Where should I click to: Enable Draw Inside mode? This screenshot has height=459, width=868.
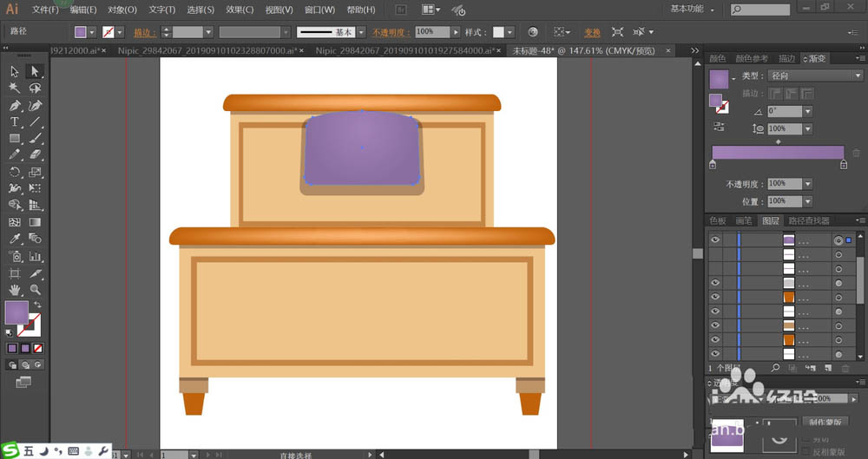(x=38, y=365)
